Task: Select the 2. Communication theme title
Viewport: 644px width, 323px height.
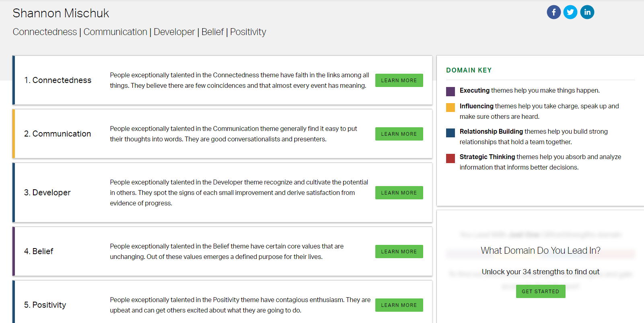Action: (58, 134)
